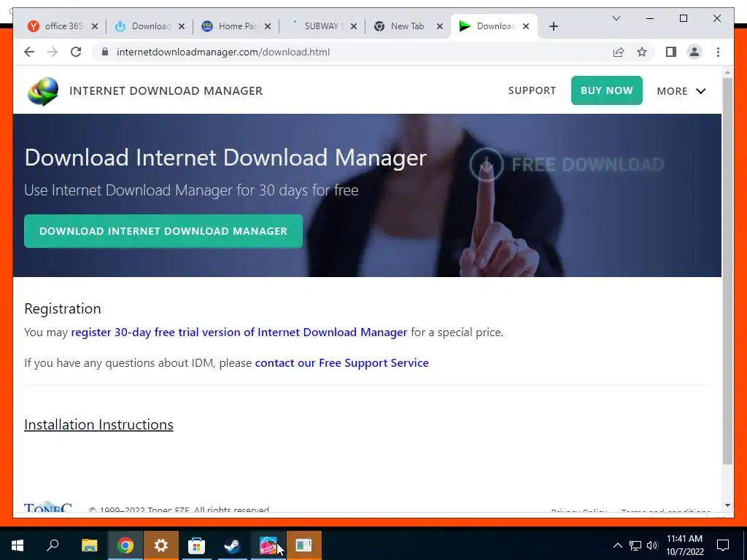Reload the current page
Screen dimensions: 747x560
[x=76, y=52]
